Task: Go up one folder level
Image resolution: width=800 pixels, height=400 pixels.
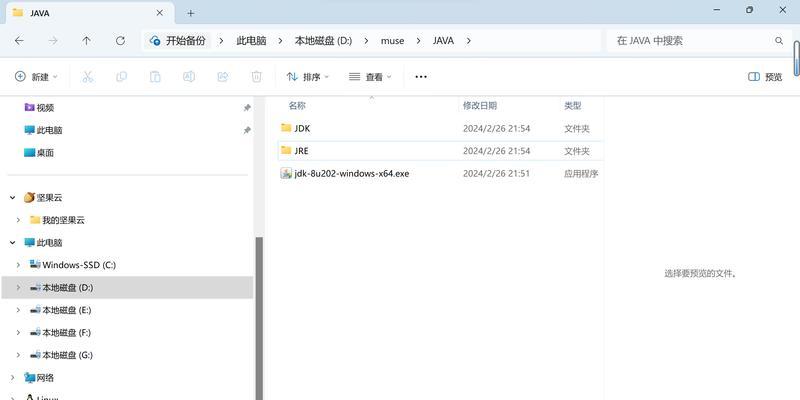Action: pyautogui.click(x=87, y=41)
